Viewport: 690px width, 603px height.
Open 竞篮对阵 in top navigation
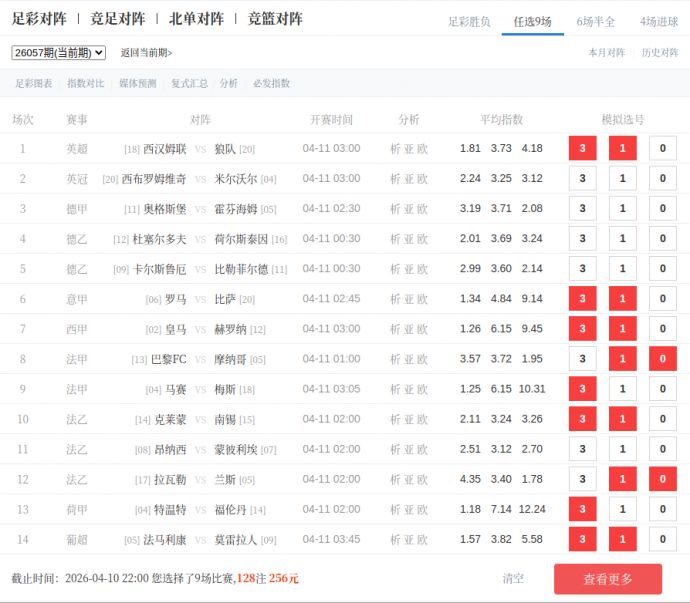(275, 19)
